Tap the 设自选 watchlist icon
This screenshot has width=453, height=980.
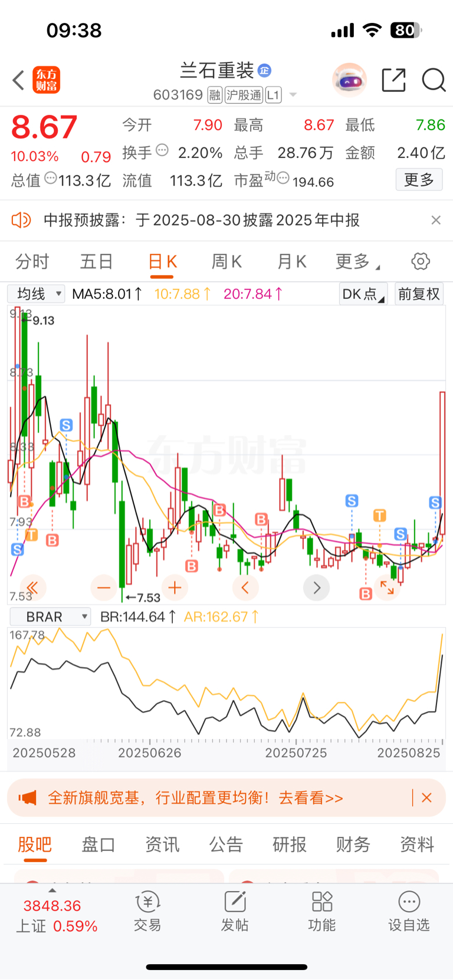(x=409, y=911)
